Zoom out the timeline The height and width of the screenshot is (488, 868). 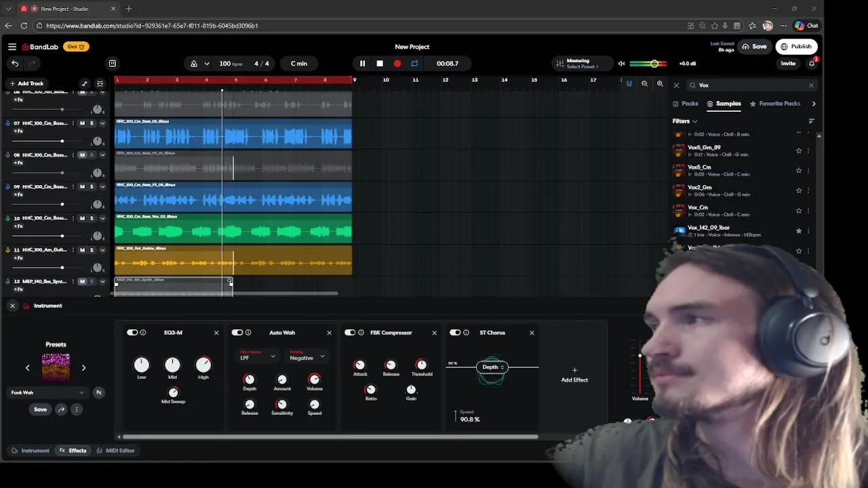645,83
